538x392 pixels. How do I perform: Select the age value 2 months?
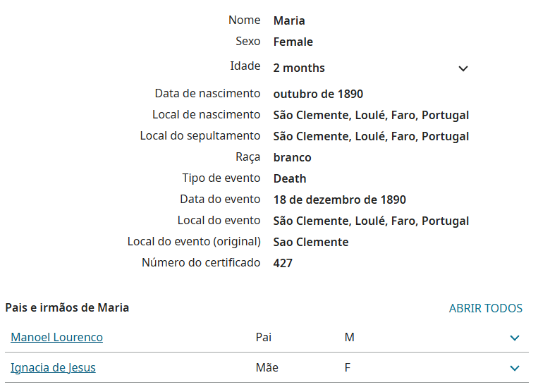(x=299, y=68)
